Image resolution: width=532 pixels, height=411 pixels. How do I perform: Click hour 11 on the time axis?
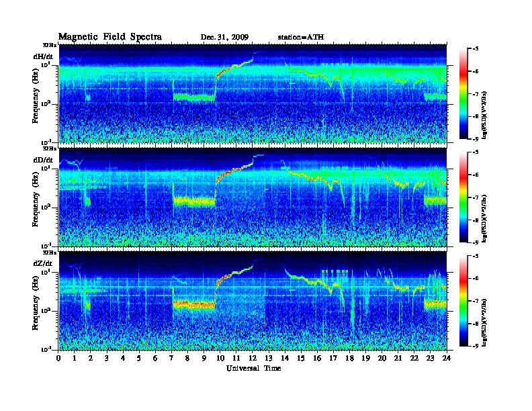236,358
